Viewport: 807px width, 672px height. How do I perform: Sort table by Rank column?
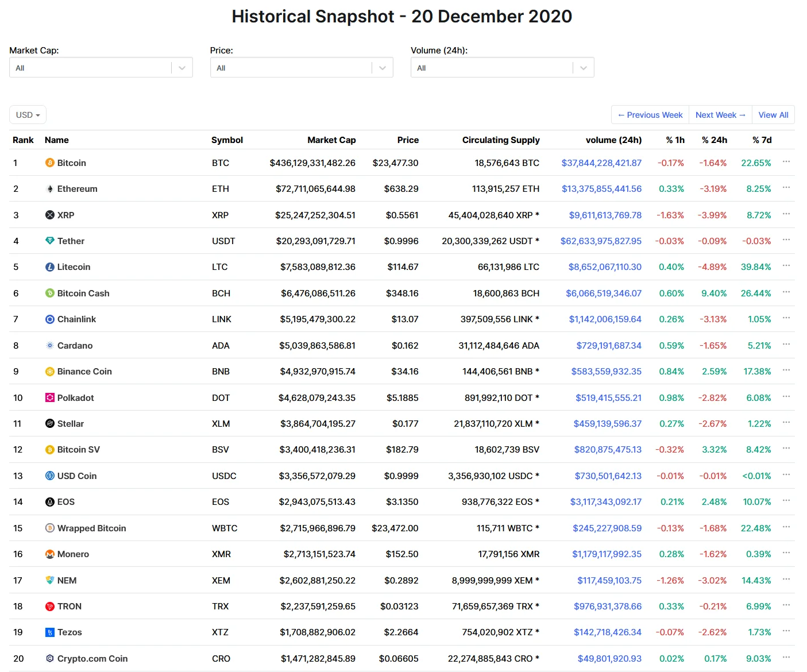(x=23, y=140)
